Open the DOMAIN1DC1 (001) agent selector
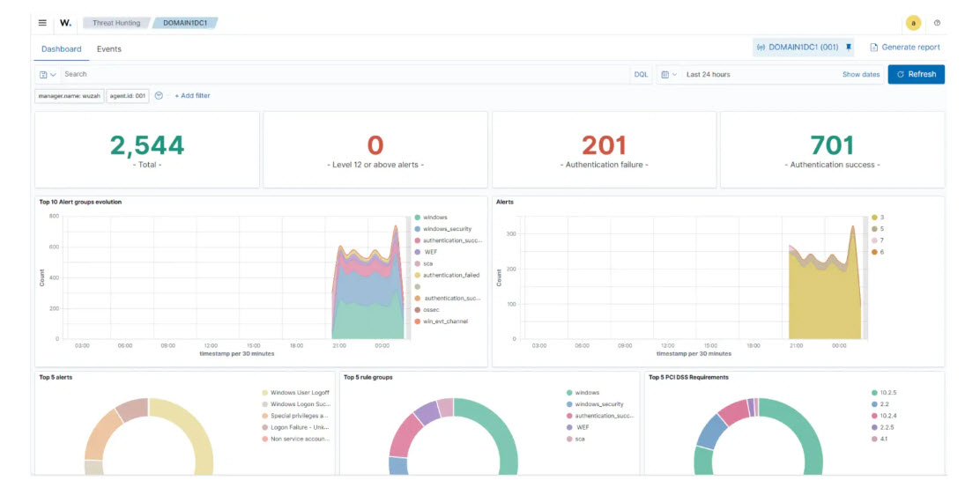 (798, 48)
